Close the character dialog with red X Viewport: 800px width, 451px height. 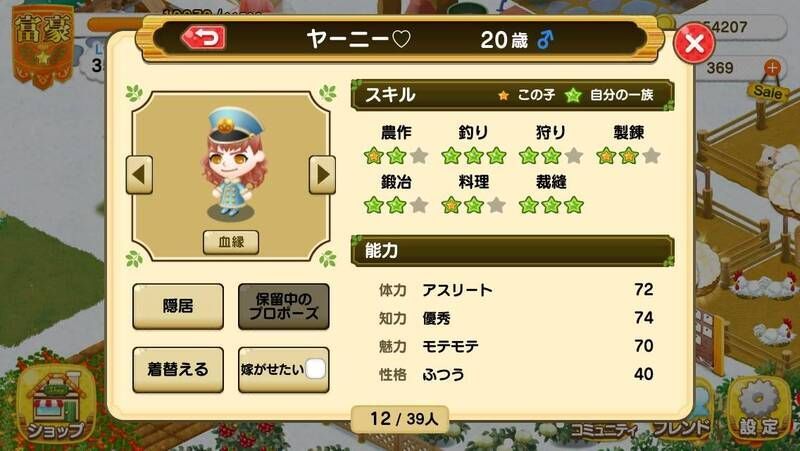[694, 43]
